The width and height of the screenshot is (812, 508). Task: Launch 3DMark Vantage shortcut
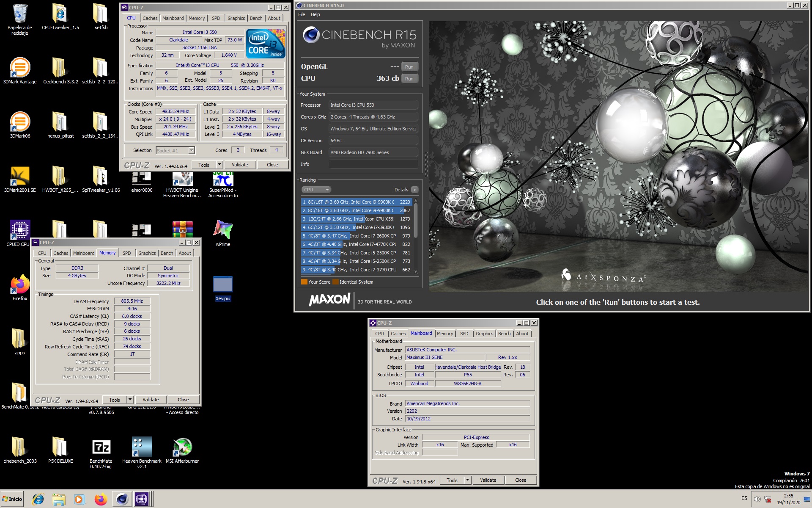20,71
